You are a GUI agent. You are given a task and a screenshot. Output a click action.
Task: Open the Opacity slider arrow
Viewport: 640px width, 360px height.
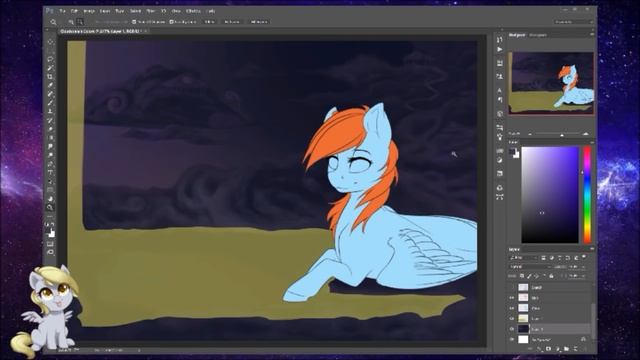[582, 267]
